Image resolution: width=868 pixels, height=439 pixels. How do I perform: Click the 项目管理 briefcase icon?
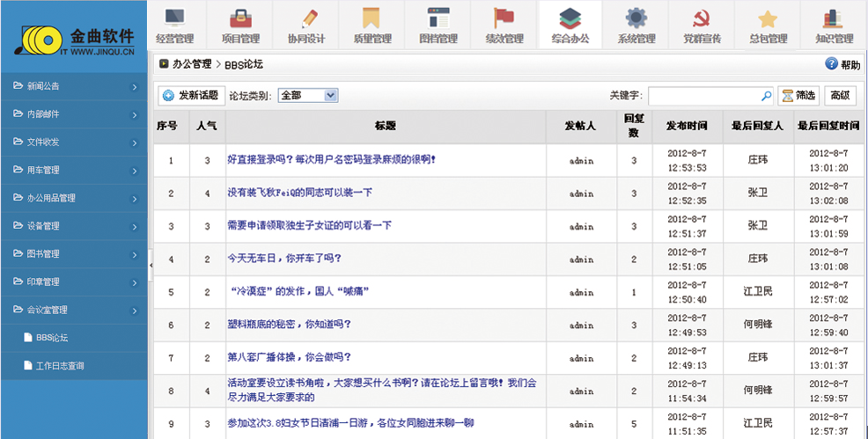[239, 18]
